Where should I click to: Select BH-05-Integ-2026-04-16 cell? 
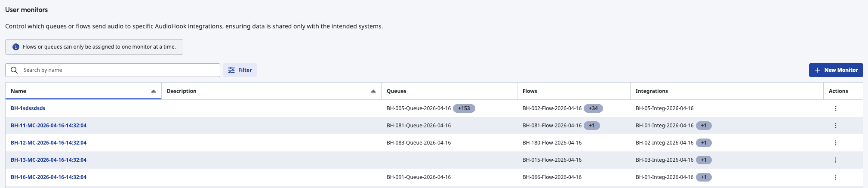pos(665,108)
